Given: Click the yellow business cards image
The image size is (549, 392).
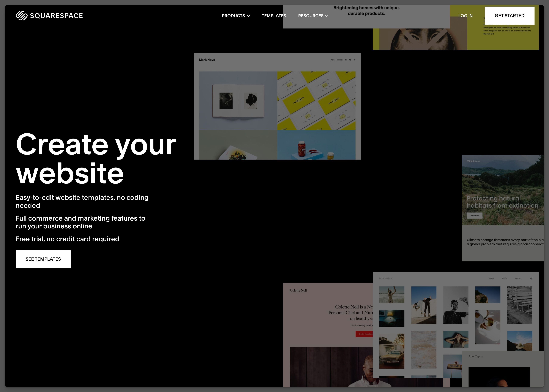Looking at the screenshot, I should point(316,101).
